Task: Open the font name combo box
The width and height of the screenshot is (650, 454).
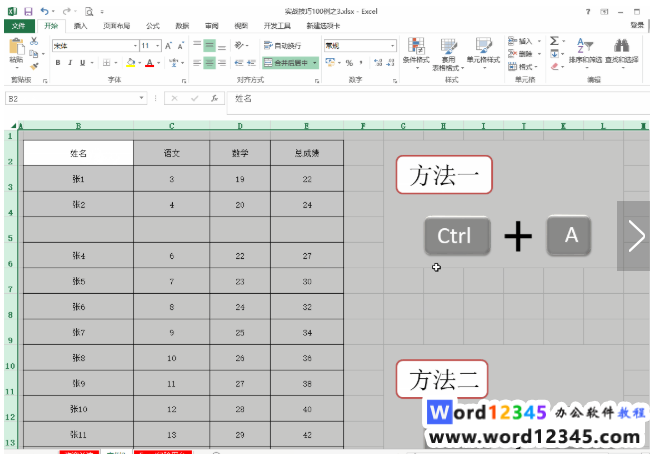Action: [x=95, y=46]
